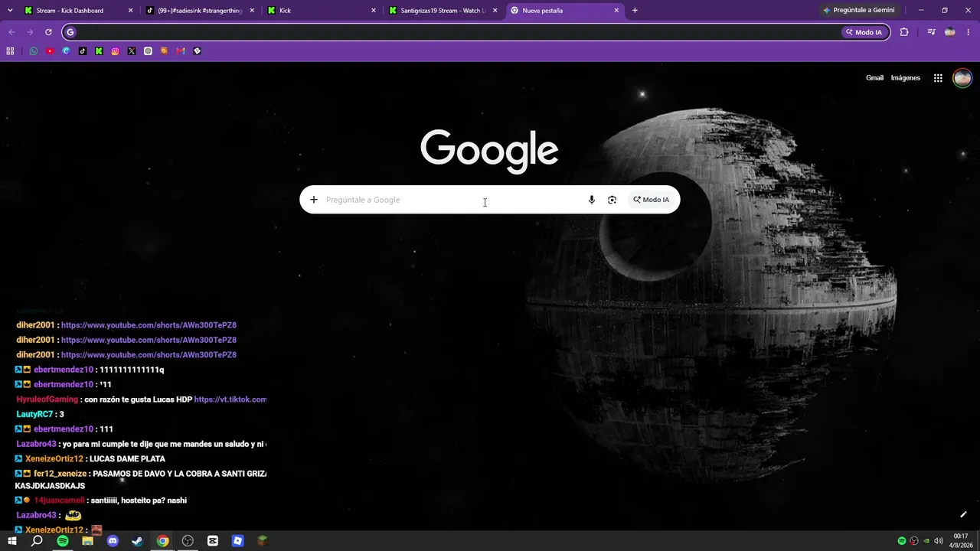Open the Chrome three-dot menu
This screenshot has height=551, width=980.
click(969, 32)
